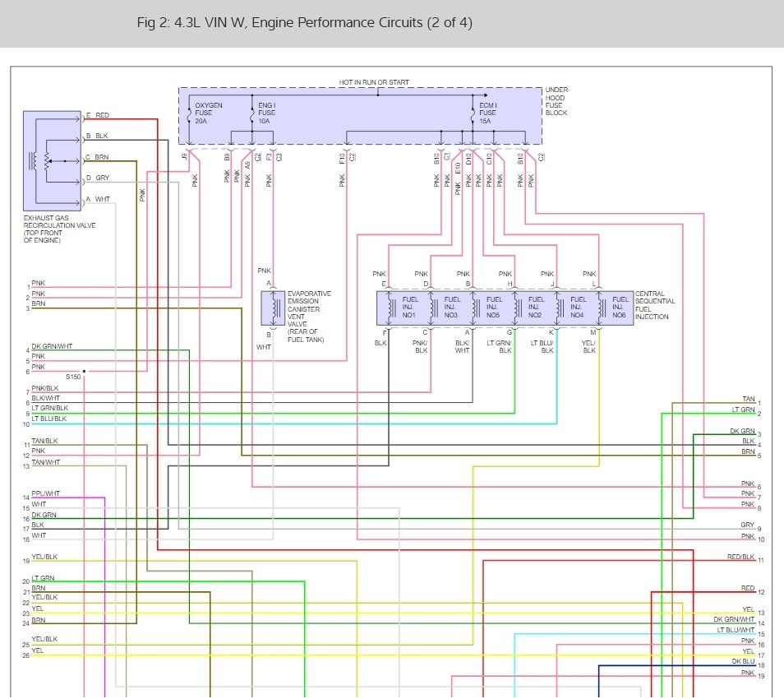The image size is (784, 699).
Task: Select Fuel Inj. NO4 injector
Action: point(570,308)
